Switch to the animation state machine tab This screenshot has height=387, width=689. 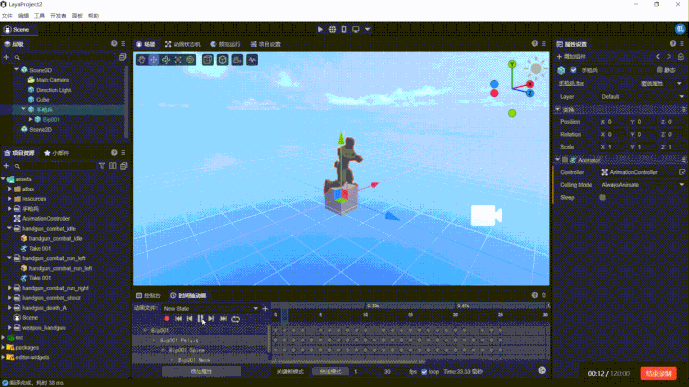click(x=183, y=44)
